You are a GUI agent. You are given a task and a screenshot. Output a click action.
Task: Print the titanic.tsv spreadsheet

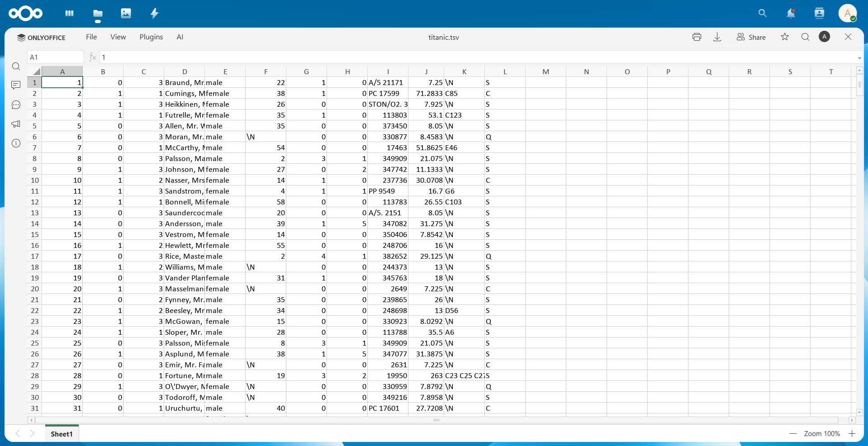click(x=697, y=37)
